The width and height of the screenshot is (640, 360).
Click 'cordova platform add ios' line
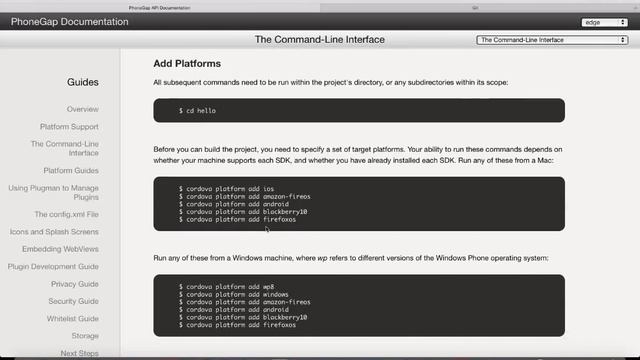[x=226, y=189]
